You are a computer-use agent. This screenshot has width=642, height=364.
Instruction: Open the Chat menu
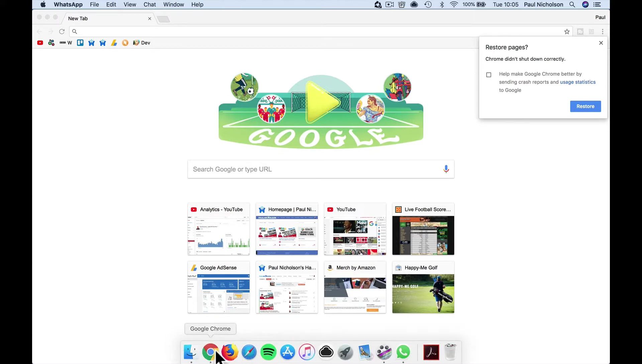150,4
